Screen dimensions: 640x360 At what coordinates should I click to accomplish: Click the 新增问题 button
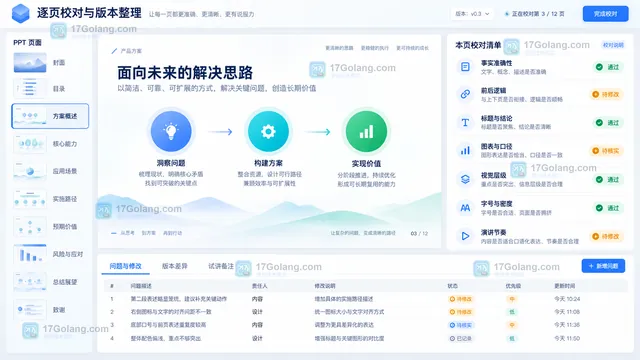tap(603, 266)
